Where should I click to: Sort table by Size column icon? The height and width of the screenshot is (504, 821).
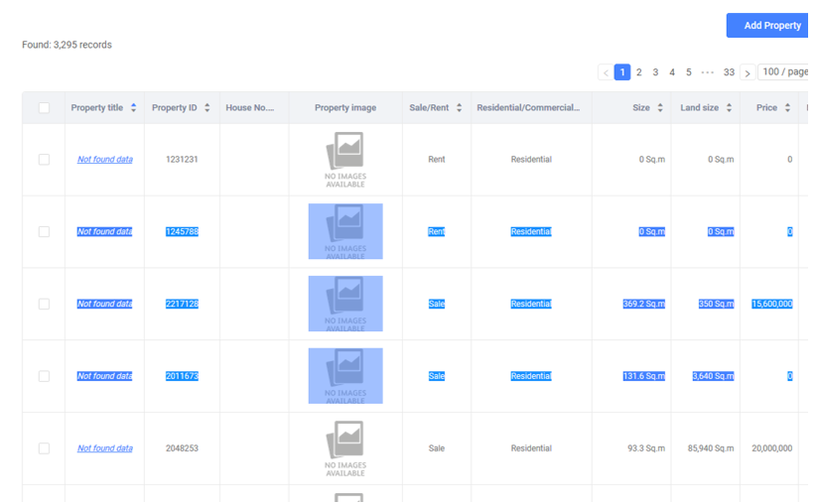pyautogui.click(x=659, y=108)
